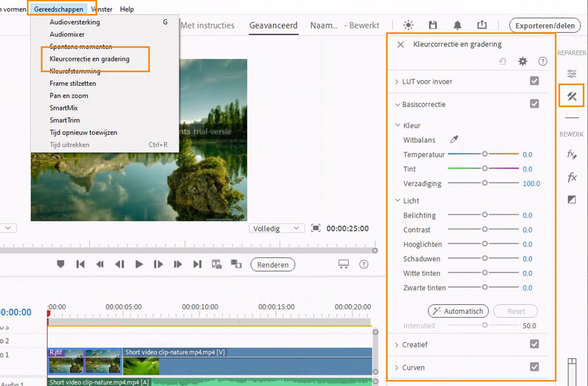The image size is (588, 386).
Task: Expand LUT voor invoer section
Action: tap(397, 82)
